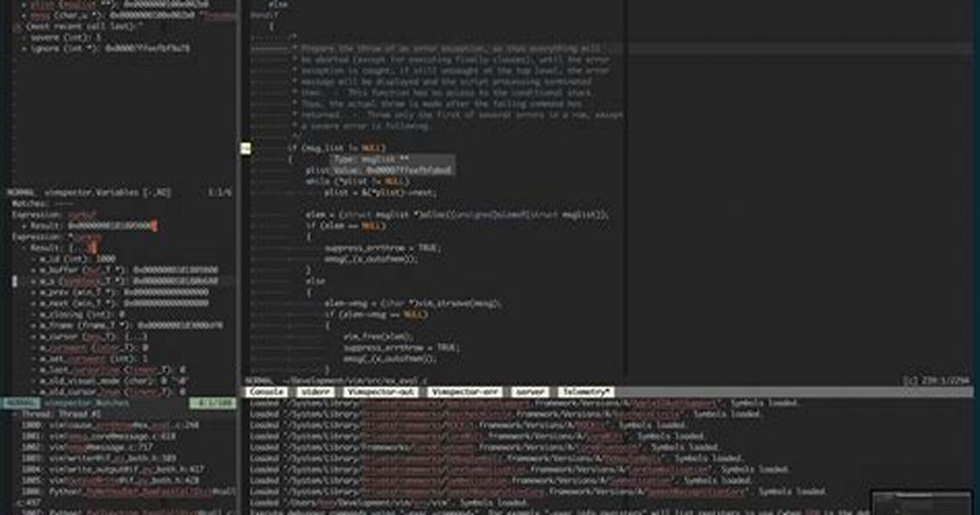Click the first Expression: watch line
980x515 pixels.
(x=54, y=215)
